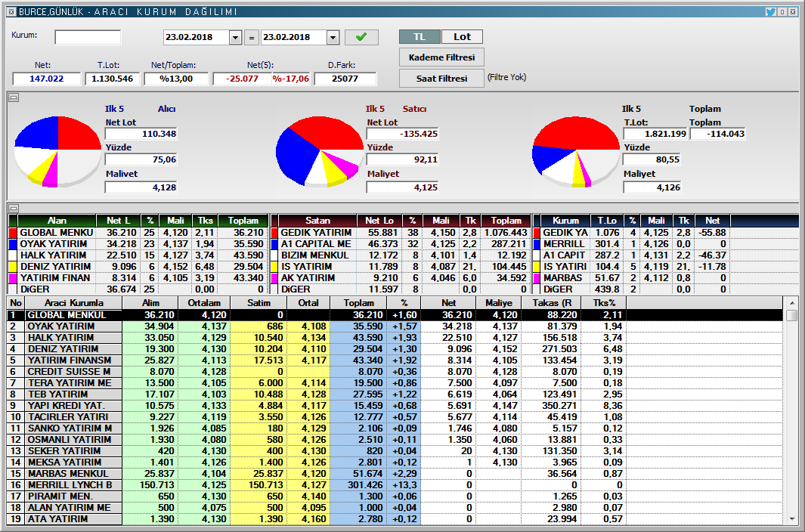Sort by the Maliye column header
Viewport: 805px width, 532px height.
click(x=499, y=303)
